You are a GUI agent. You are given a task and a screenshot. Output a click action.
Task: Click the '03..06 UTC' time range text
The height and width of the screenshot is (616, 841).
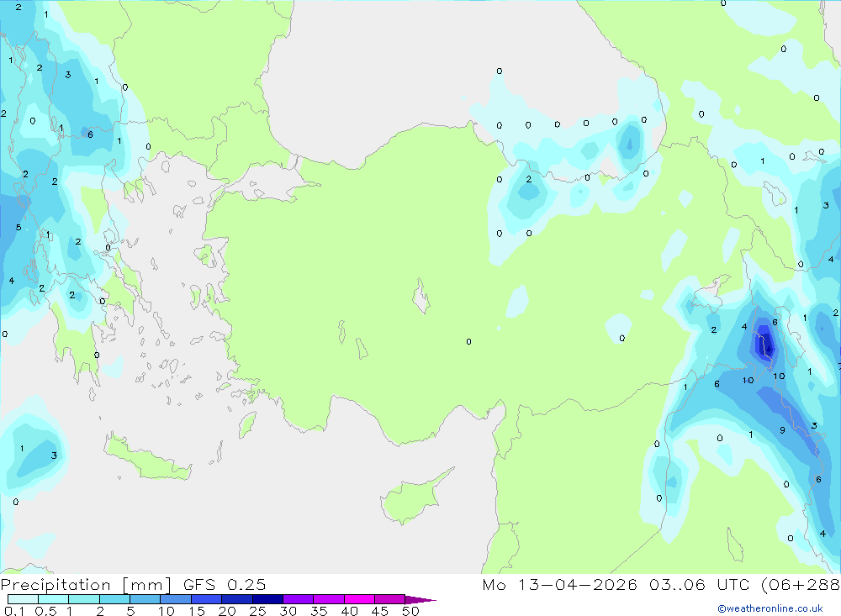698,585
